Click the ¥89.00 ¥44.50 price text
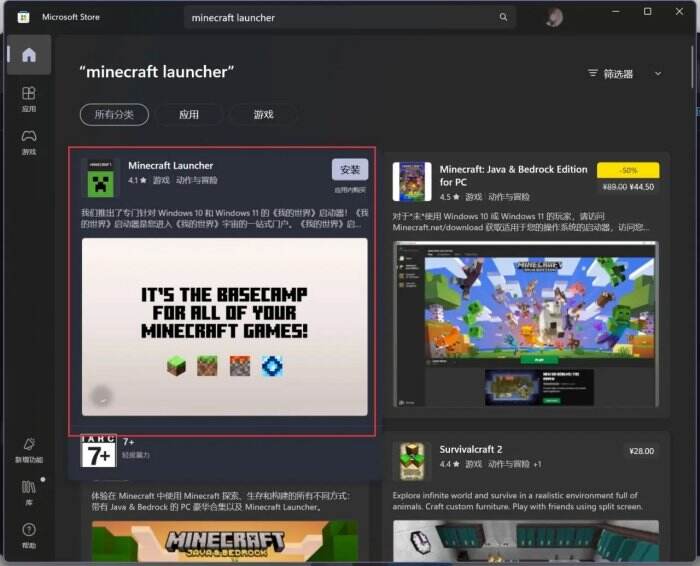Screen dimensions: 700x566 coord(628,187)
